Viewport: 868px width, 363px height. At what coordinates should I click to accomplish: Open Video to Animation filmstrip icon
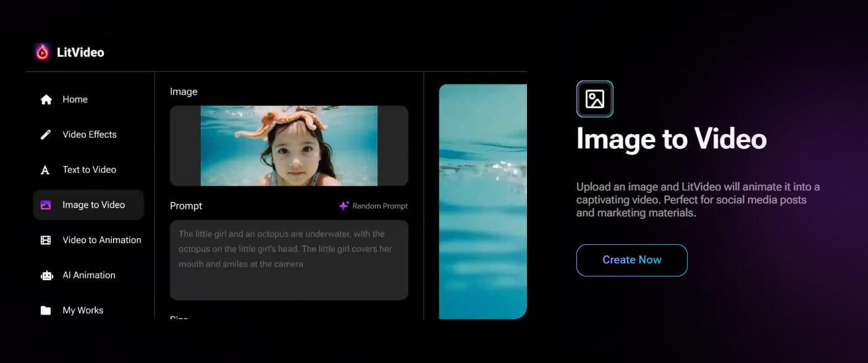47,240
